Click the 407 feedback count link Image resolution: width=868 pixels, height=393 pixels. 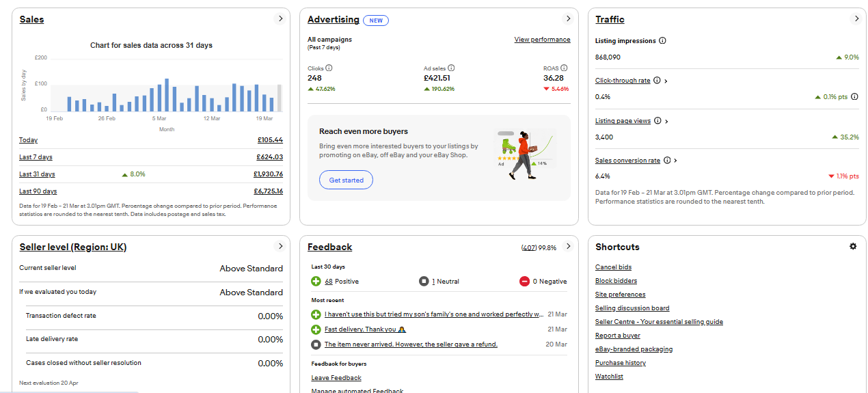[x=528, y=247]
